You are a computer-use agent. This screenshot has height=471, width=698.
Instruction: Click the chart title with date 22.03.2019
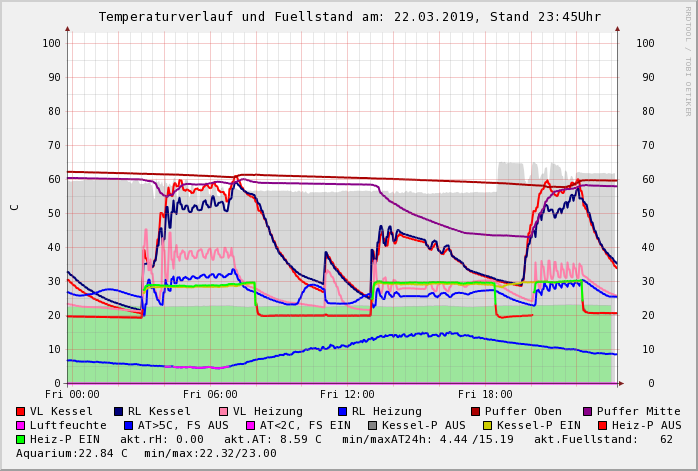pyautogui.click(x=349, y=17)
